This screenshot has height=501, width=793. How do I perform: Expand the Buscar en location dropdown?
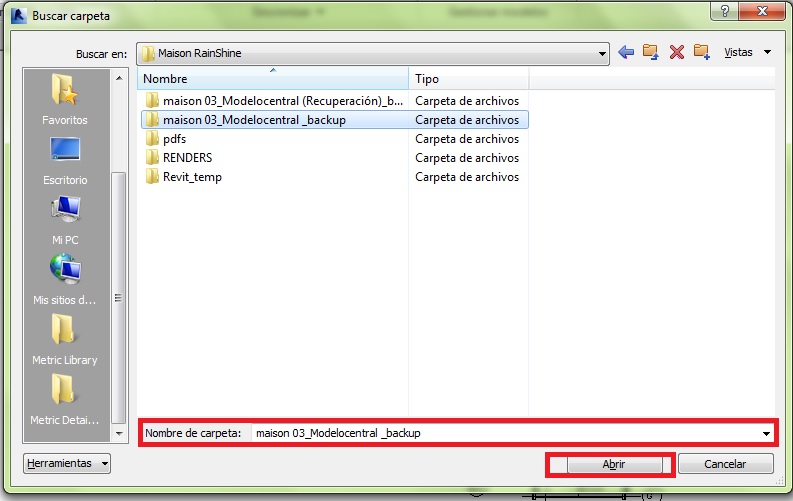(x=602, y=53)
